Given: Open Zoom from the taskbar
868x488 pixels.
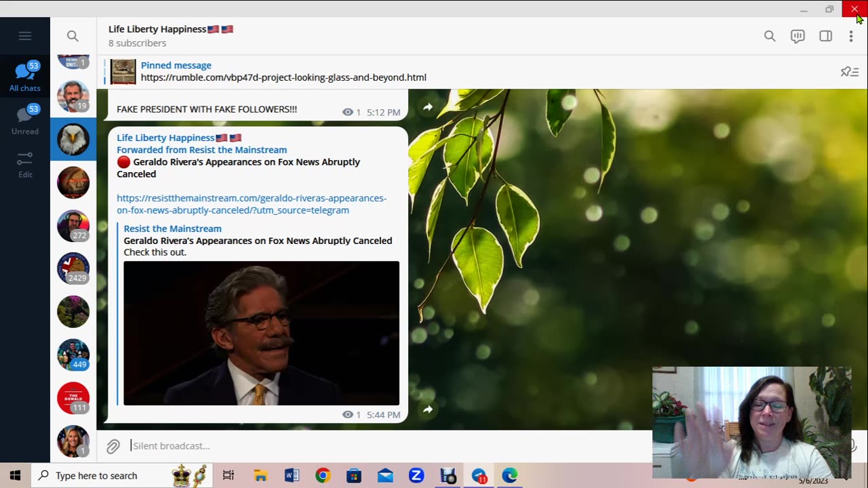Looking at the screenshot, I should coord(416,476).
